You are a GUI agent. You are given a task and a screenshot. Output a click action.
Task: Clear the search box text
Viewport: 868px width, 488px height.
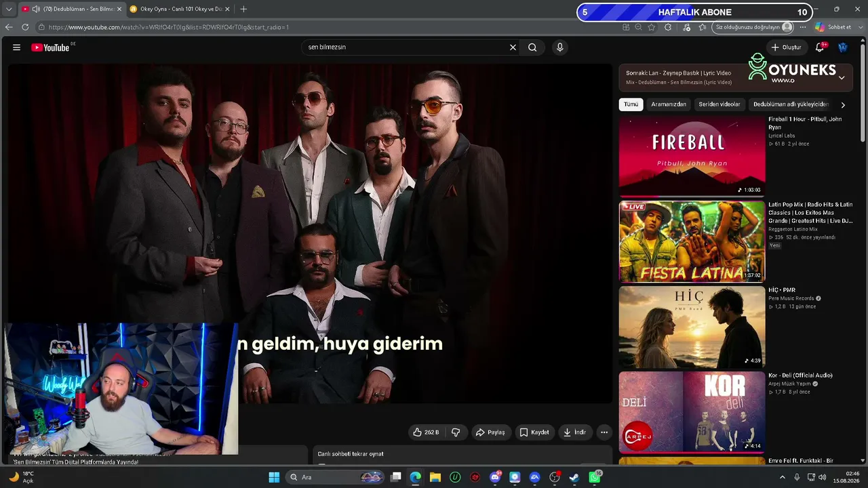point(513,47)
